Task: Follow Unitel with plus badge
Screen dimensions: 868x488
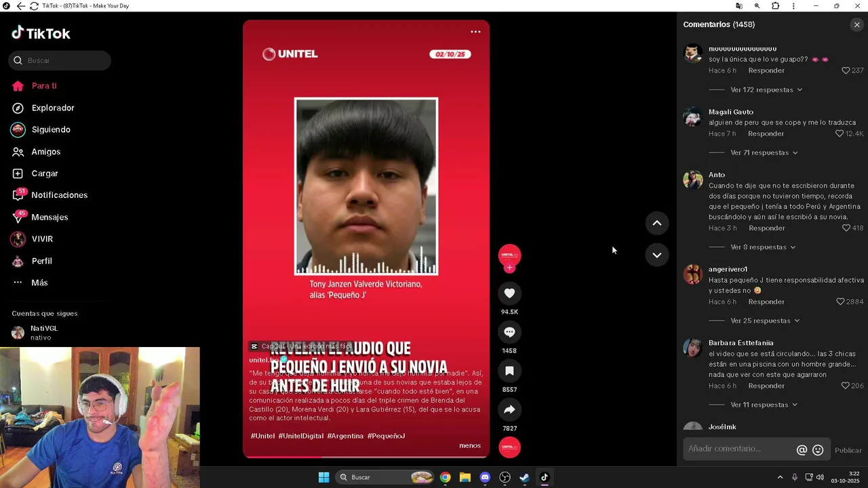Action: coord(509,268)
